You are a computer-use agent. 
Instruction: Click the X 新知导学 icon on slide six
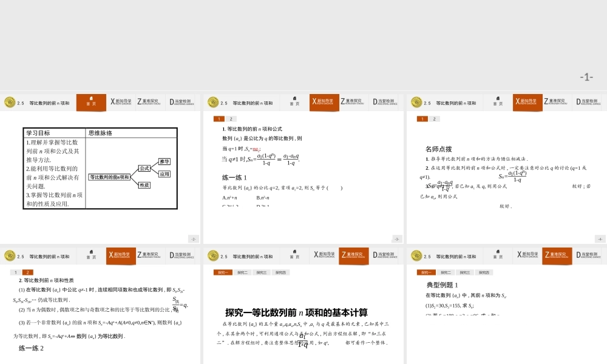click(528, 255)
